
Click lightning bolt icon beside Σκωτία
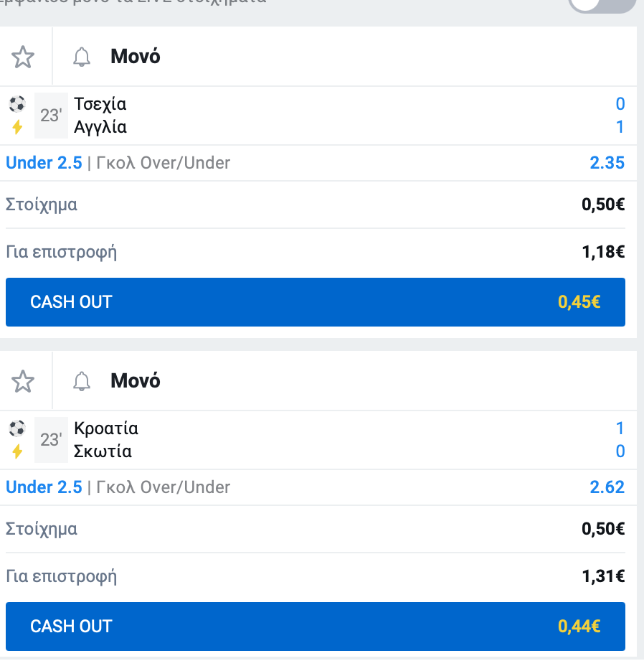coord(17,451)
